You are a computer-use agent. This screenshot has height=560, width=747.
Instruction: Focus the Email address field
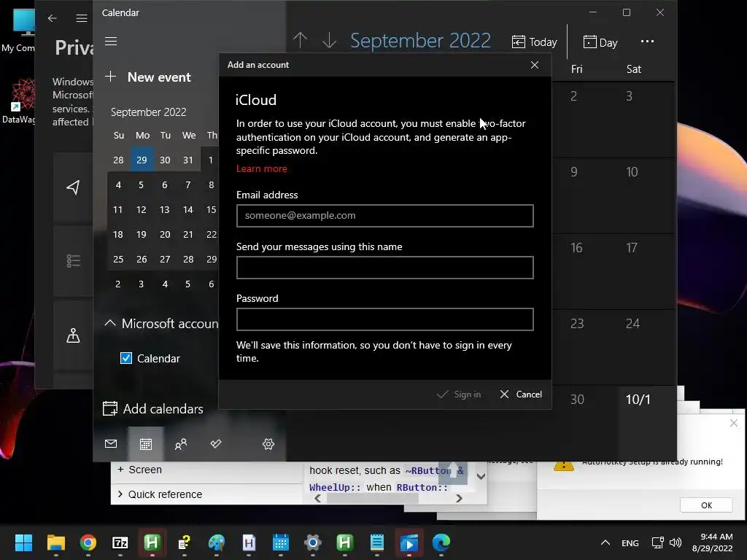(x=385, y=216)
